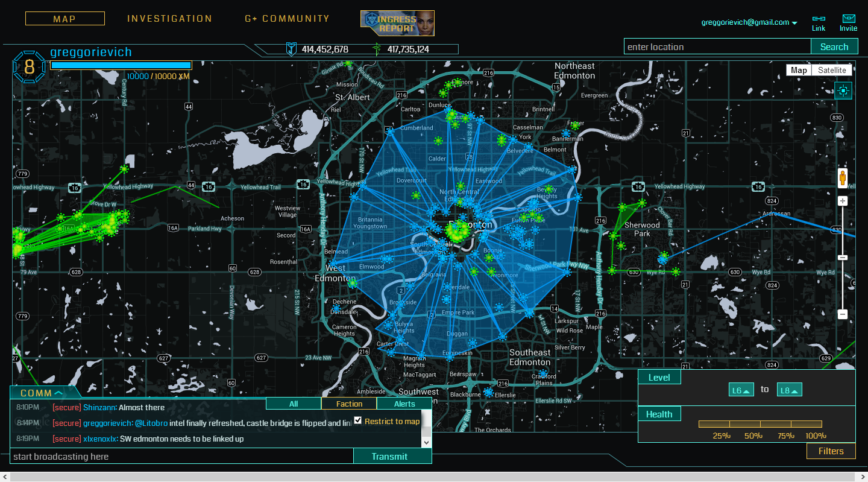Click the level 8 agent badge
868x482 pixels.
[x=29, y=66]
